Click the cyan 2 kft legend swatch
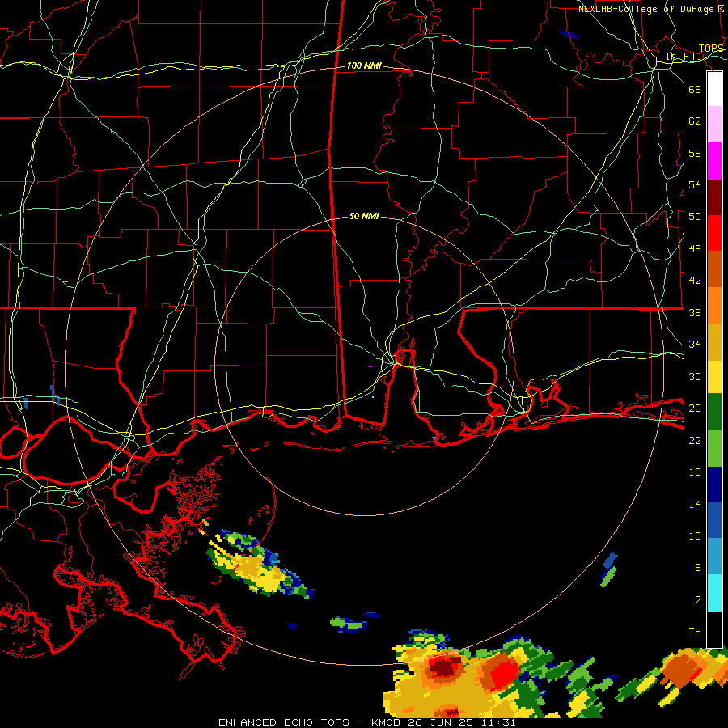The height and width of the screenshot is (728, 728). point(714,593)
